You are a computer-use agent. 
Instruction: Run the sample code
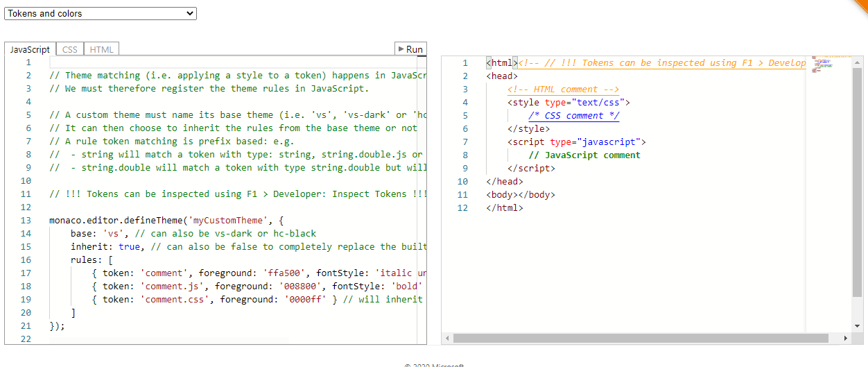click(x=410, y=49)
